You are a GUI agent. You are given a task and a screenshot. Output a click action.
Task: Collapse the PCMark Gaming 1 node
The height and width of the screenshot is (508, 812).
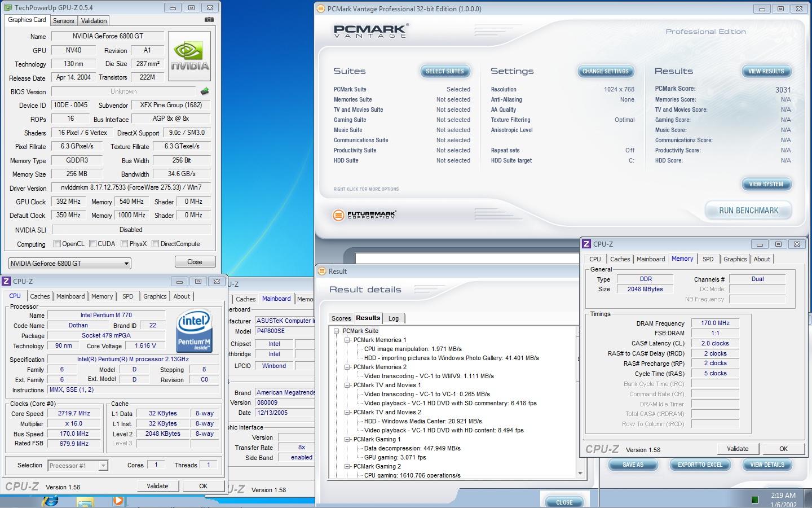point(347,440)
